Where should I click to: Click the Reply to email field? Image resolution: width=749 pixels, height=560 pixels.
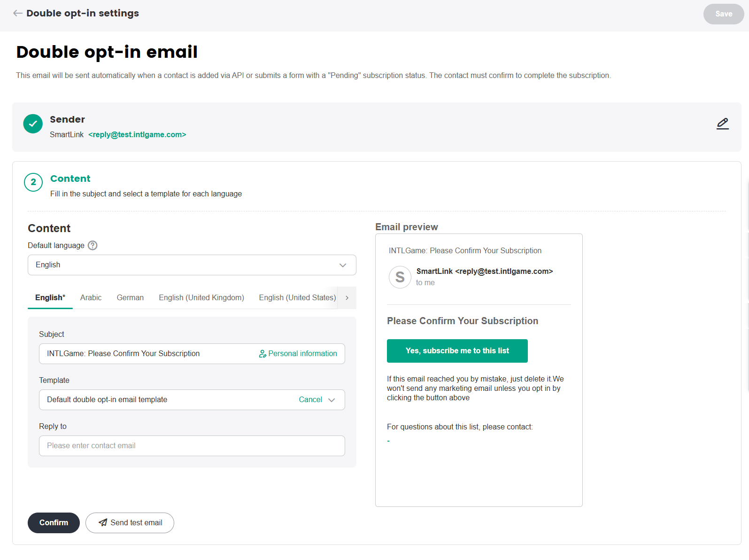pyautogui.click(x=192, y=446)
